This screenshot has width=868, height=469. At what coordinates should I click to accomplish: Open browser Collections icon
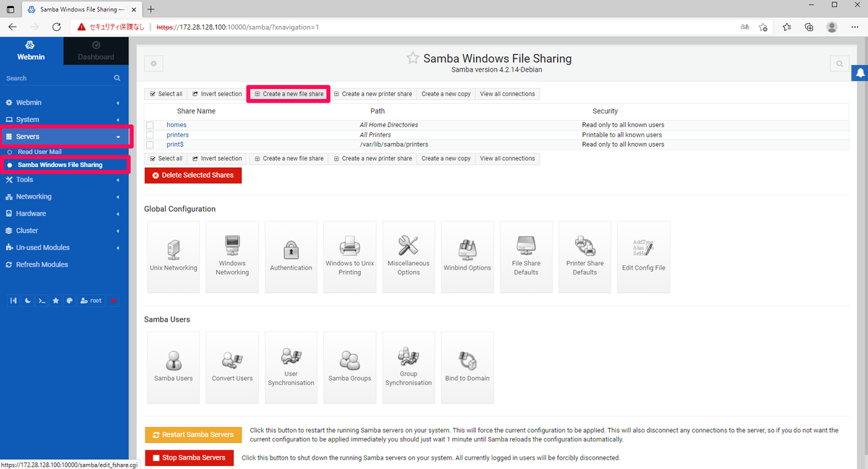point(809,27)
